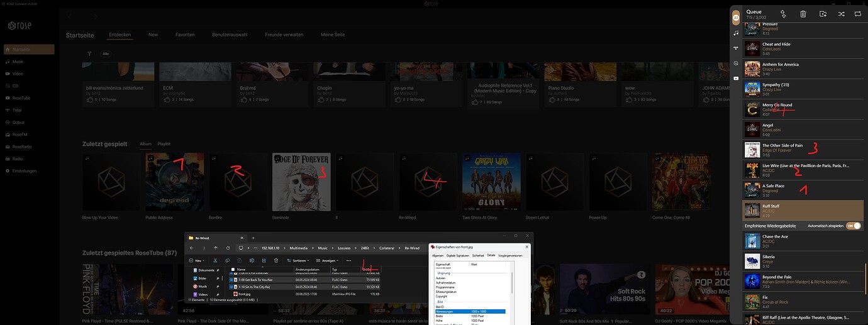Viewport: 868px width, 325px height.
Task: Open RoseTube in the sidebar
Action: pyautogui.click(x=20, y=97)
